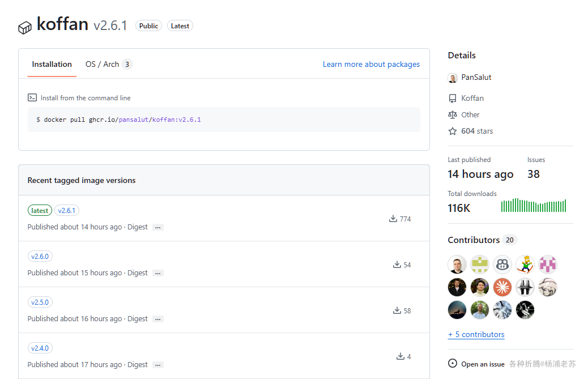Click Published about 17 hours ago text
This screenshot has height=379, width=588.
[x=75, y=364]
